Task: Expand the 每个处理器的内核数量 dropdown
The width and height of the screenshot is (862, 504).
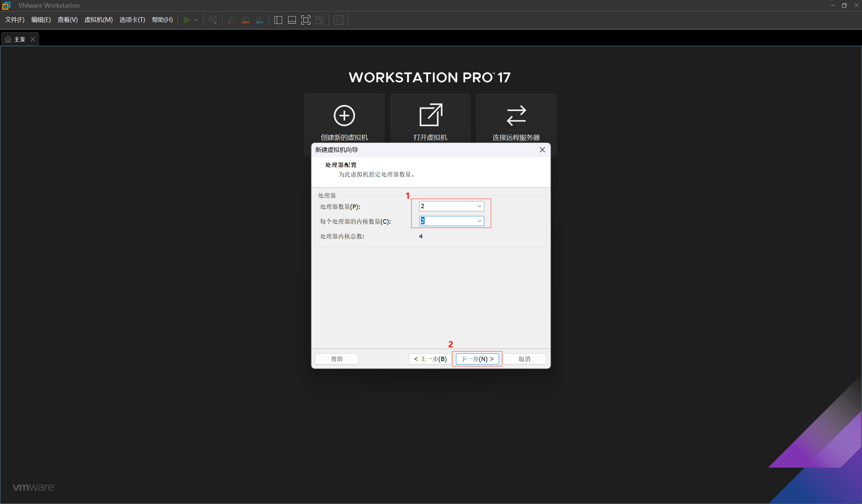Action: 479,221
